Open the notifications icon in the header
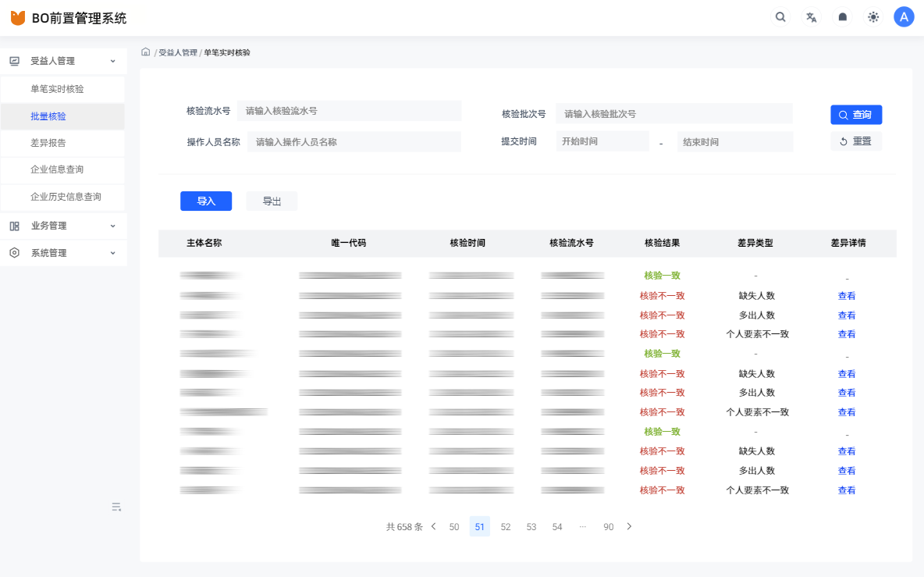Viewport: 924px width, 577px height. 842,16
